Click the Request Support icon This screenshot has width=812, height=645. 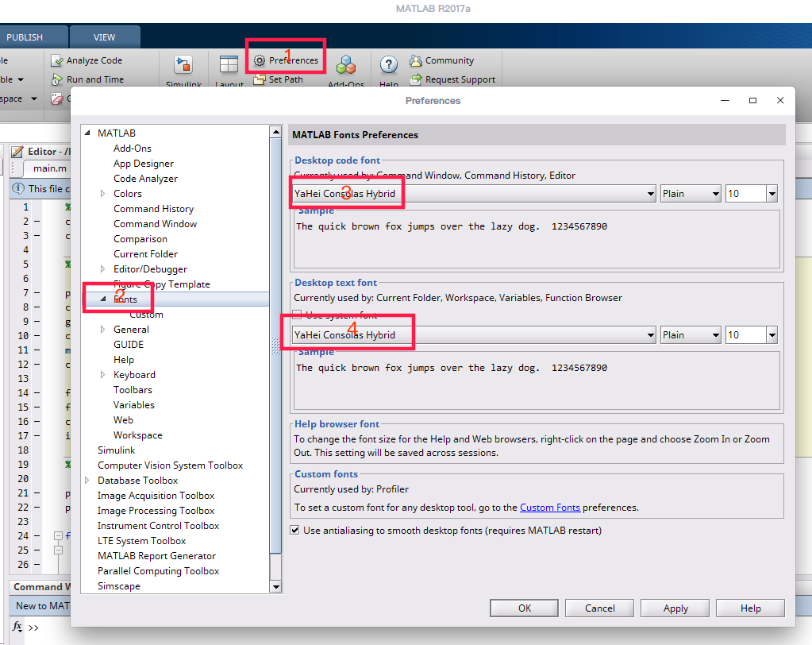pos(416,79)
